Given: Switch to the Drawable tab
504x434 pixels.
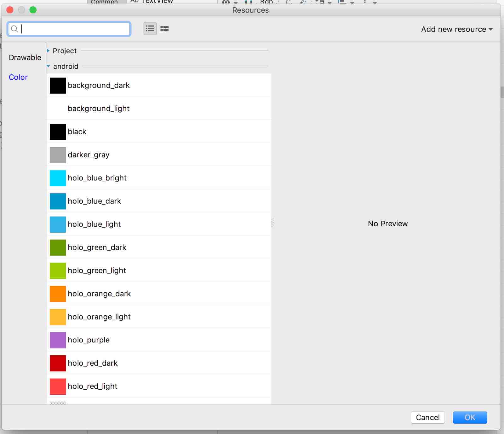Looking at the screenshot, I should pyautogui.click(x=25, y=58).
